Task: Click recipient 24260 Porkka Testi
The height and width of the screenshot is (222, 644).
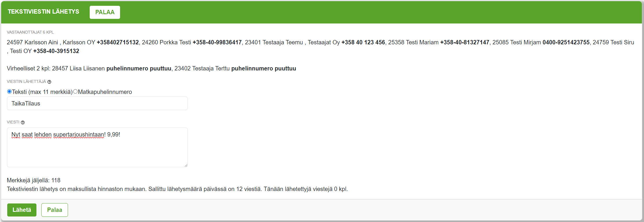Action: coord(166,42)
